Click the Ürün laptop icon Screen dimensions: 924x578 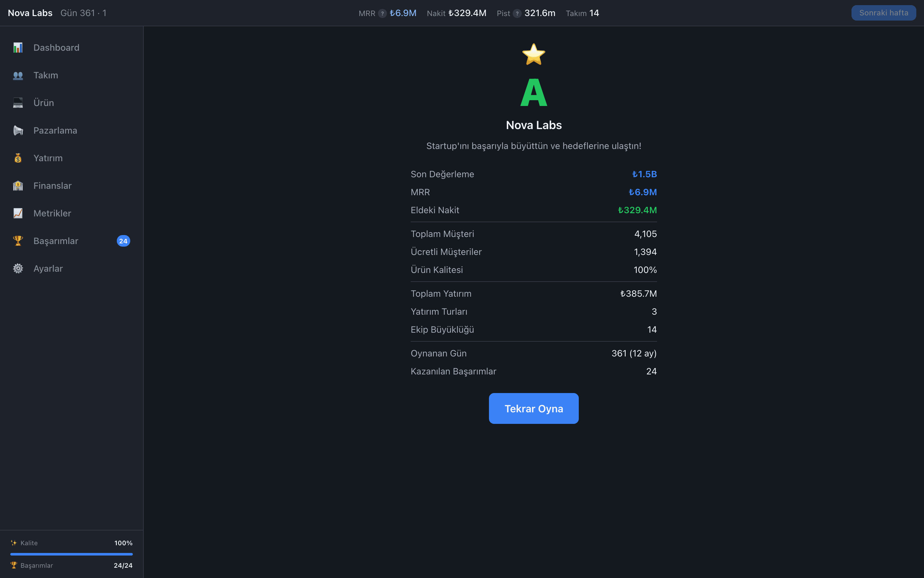click(18, 103)
